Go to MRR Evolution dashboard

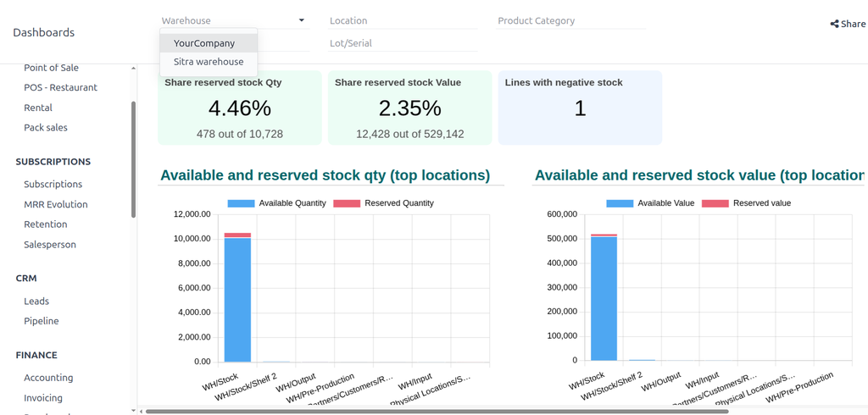(x=55, y=204)
